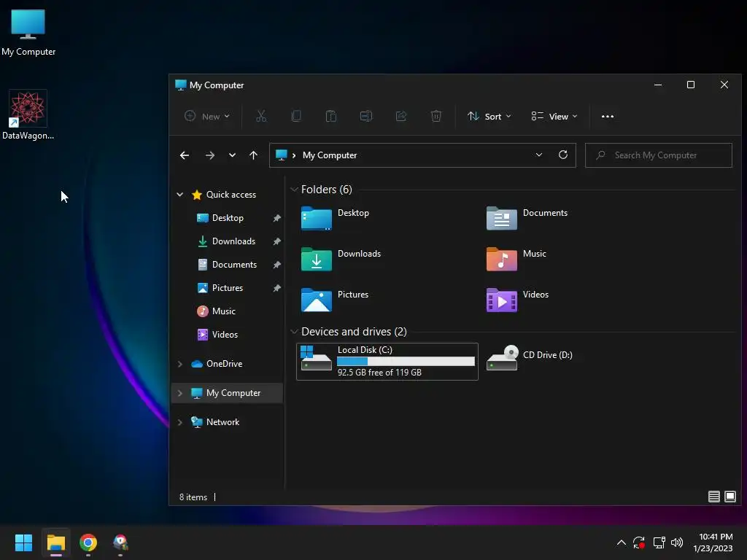Select Videos in the sidebar
This screenshot has height=560, width=747.
click(x=225, y=334)
